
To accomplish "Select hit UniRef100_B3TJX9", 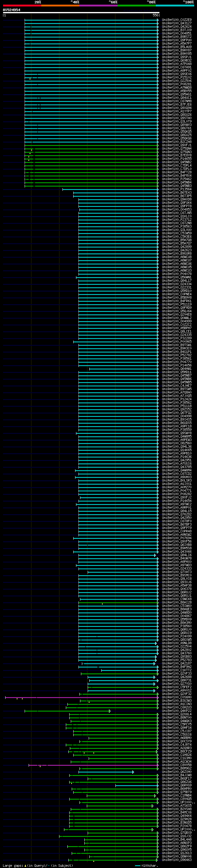I will (176, 30).
